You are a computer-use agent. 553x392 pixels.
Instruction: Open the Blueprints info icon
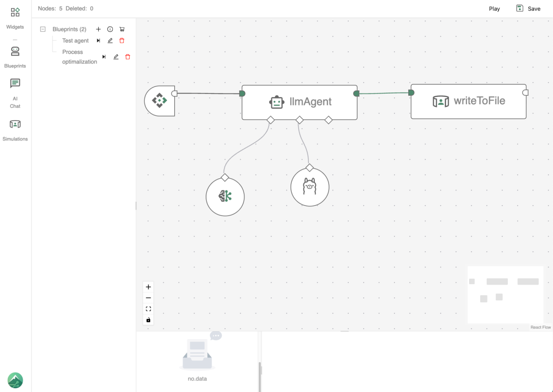point(110,29)
